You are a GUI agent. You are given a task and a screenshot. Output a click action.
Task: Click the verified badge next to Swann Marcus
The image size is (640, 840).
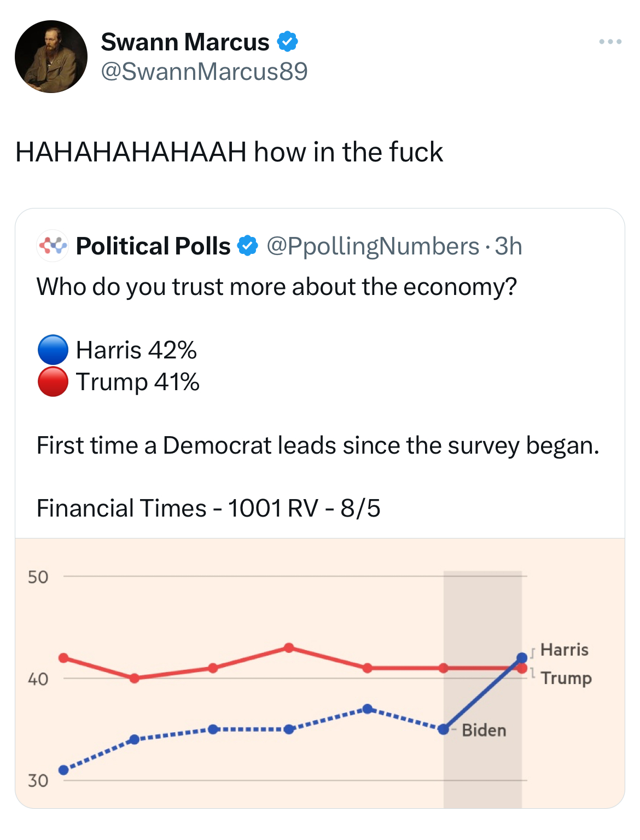pos(288,42)
